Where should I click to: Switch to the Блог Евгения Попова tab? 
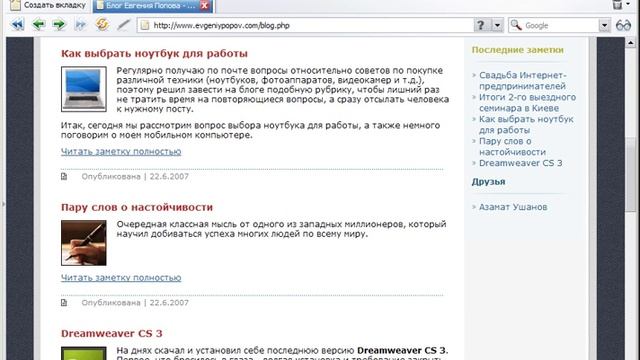[x=152, y=6]
